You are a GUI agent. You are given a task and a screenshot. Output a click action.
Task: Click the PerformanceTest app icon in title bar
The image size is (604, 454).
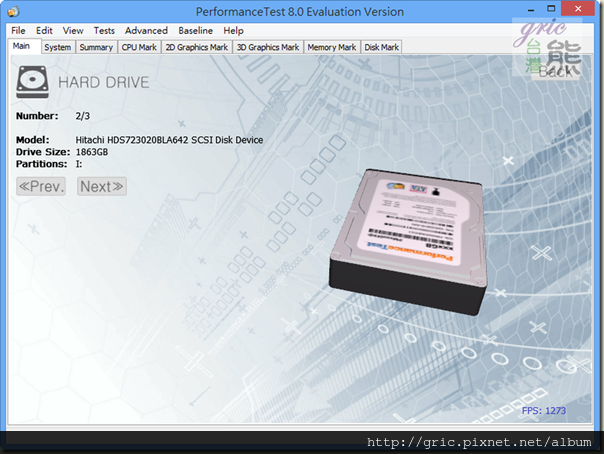[13, 12]
